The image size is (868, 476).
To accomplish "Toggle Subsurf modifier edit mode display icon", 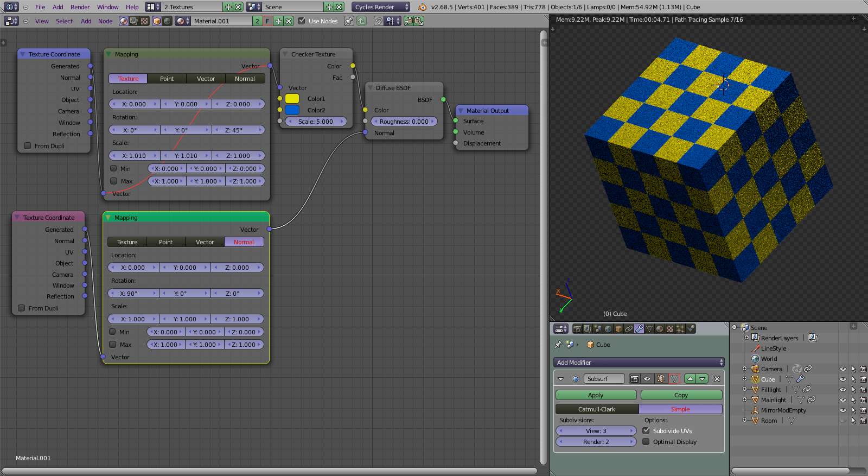I will 661,379.
